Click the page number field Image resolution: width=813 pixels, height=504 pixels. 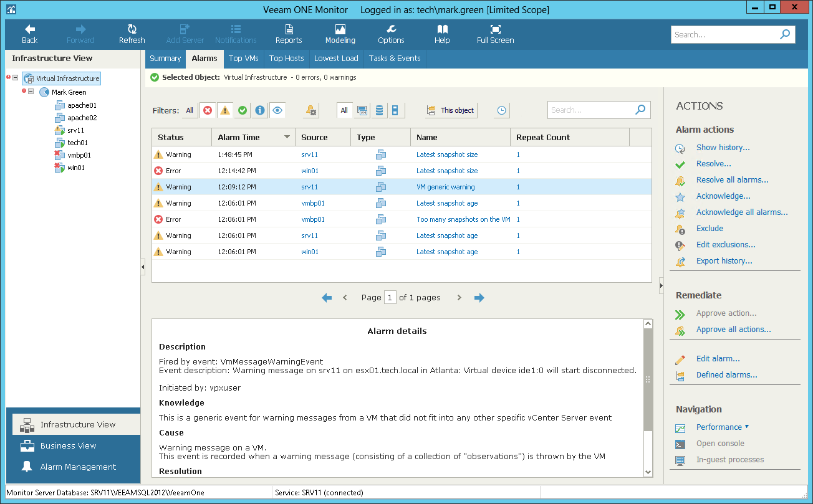[390, 298]
